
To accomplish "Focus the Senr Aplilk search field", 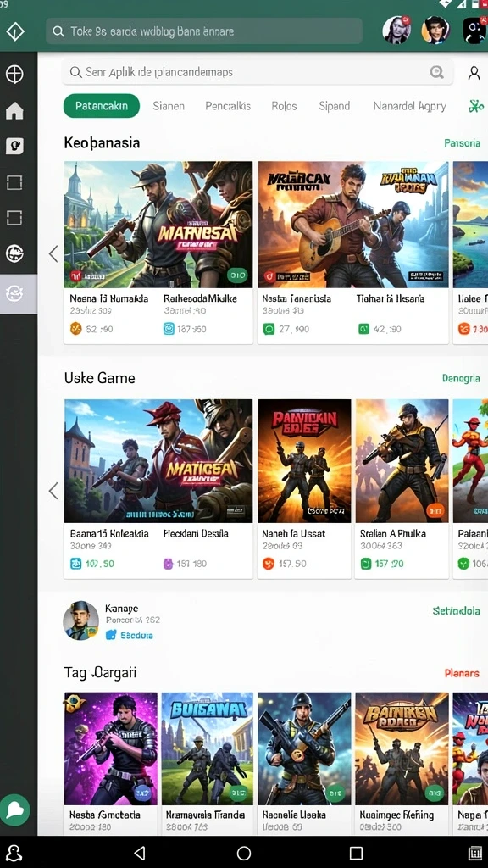I will coord(258,72).
